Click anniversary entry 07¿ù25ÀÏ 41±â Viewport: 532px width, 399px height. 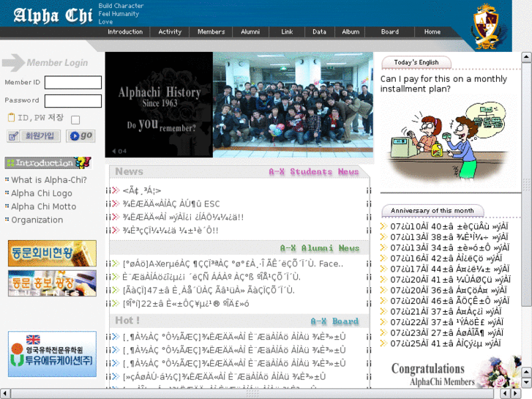pos(445,343)
